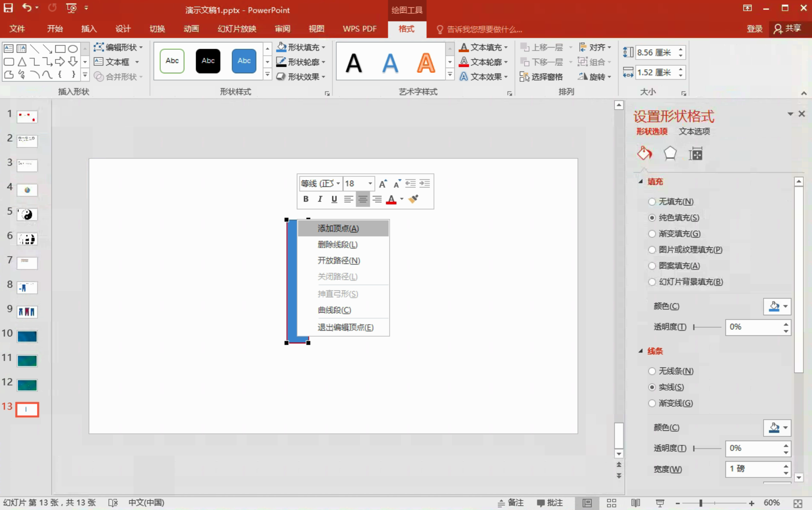This screenshot has height=510, width=812.
Task: Pick the triangle shape in shapes gallery
Action: click(22, 62)
